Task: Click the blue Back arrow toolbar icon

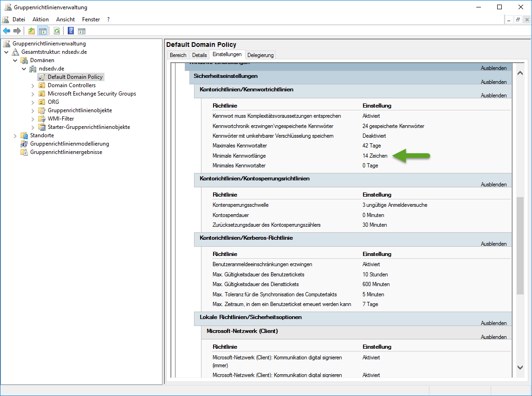Action: pyautogui.click(x=6, y=31)
